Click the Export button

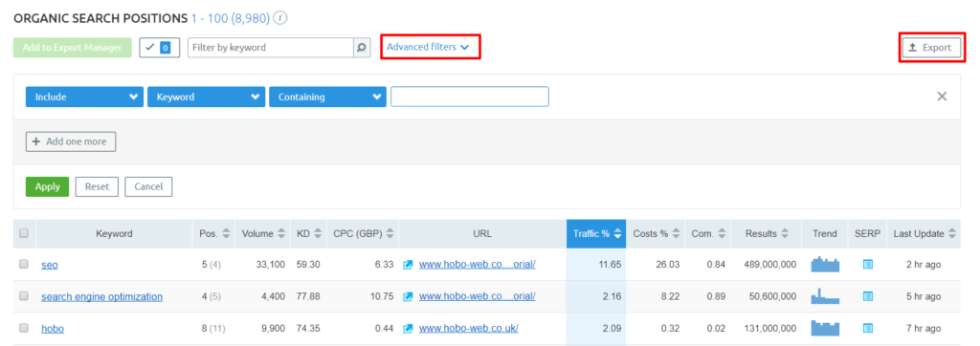tap(930, 48)
